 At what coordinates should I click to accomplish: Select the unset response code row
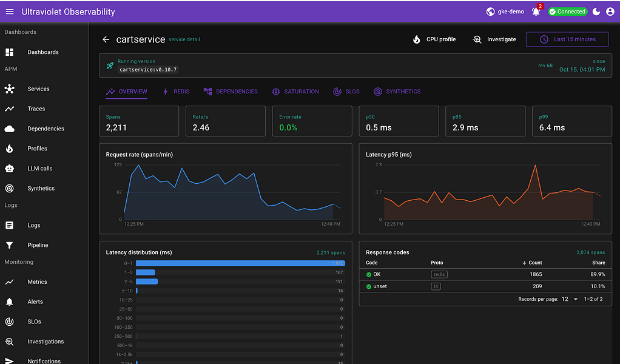point(485,286)
